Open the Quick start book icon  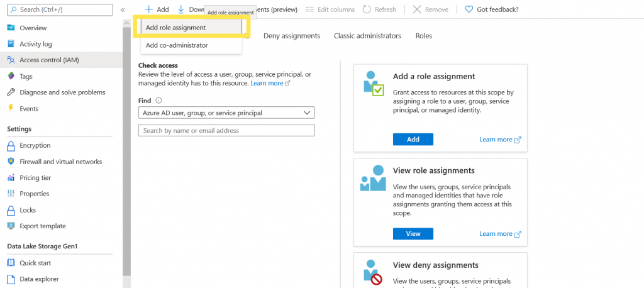11,263
